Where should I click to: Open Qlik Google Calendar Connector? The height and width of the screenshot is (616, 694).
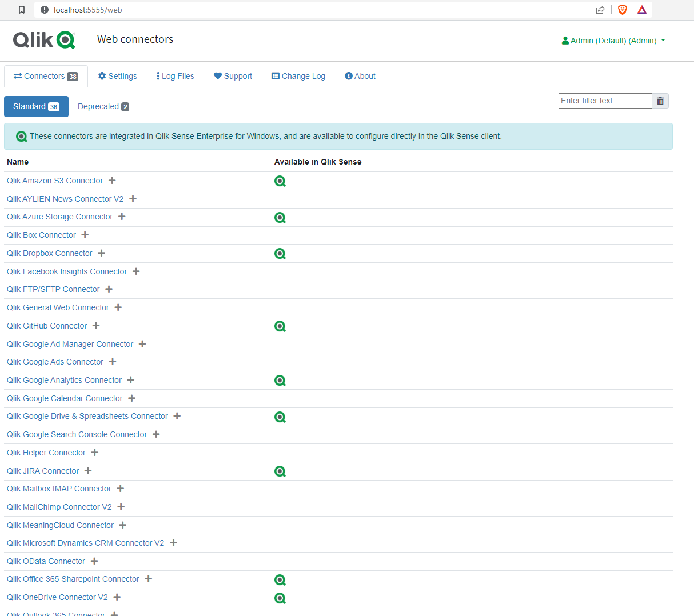[65, 398]
